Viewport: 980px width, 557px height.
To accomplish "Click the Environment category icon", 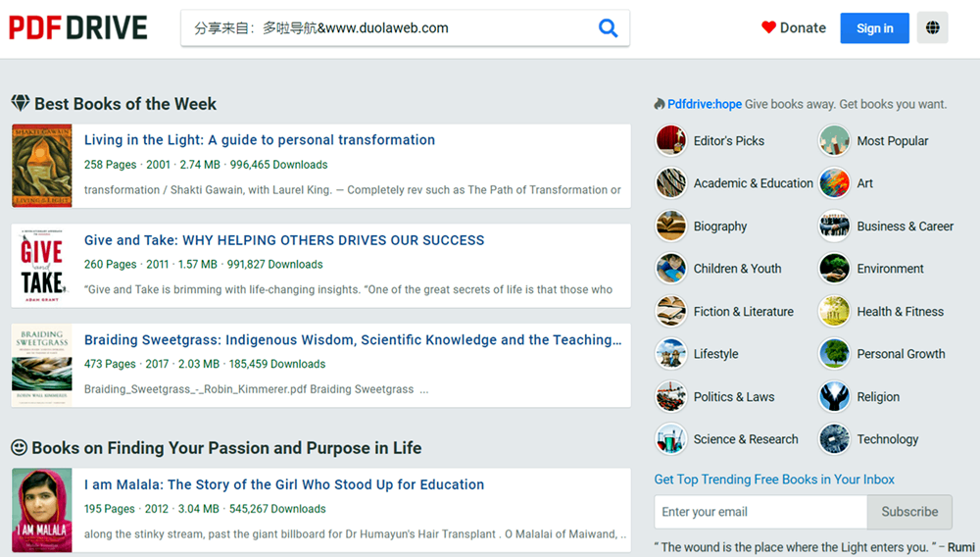I will coord(834,268).
